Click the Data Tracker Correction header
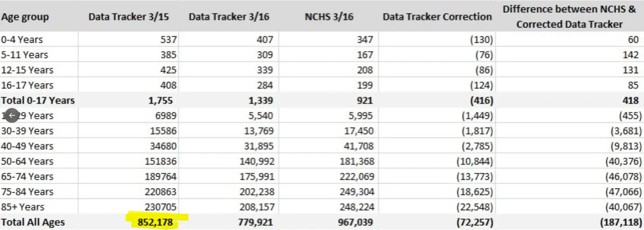 click(x=437, y=17)
